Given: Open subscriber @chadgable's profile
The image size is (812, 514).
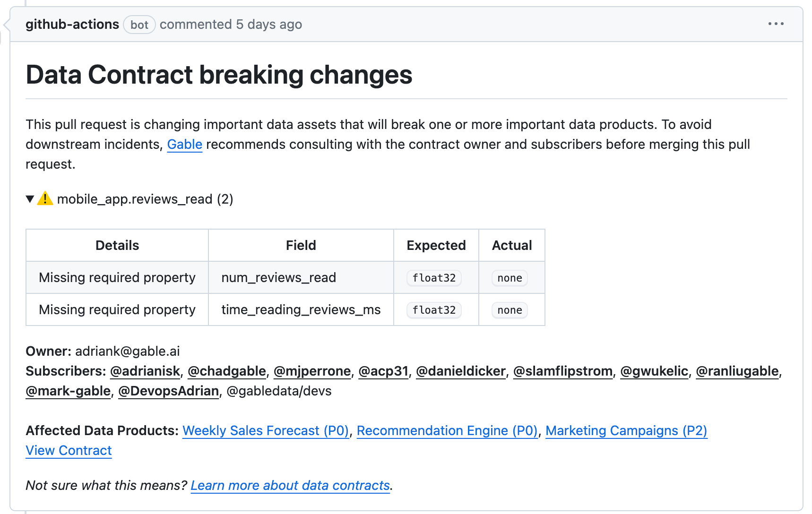Looking at the screenshot, I should [x=226, y=371].
